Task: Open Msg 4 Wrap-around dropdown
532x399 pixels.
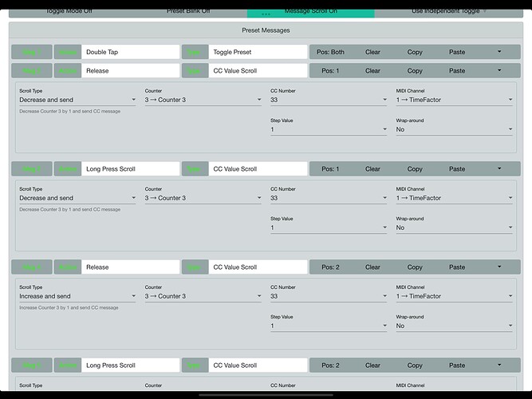Action: click(454, 326)
